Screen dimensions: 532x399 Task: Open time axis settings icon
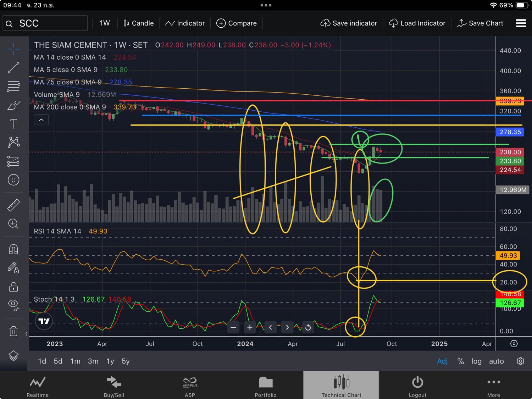514,344
